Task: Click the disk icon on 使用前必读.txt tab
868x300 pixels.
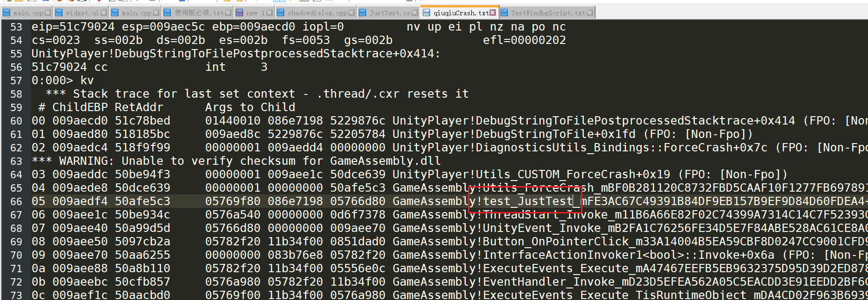Action: pos(168,13)
